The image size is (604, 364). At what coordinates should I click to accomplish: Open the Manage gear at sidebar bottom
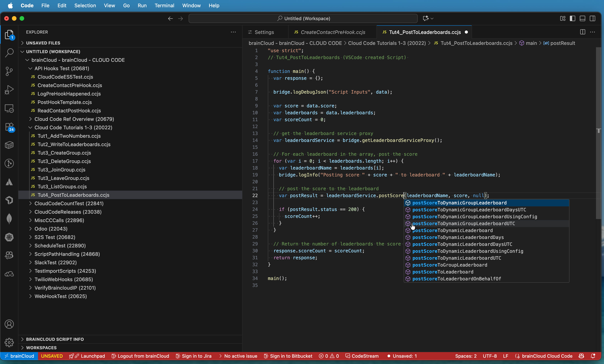pyautogui.click(x=9, y=343)
